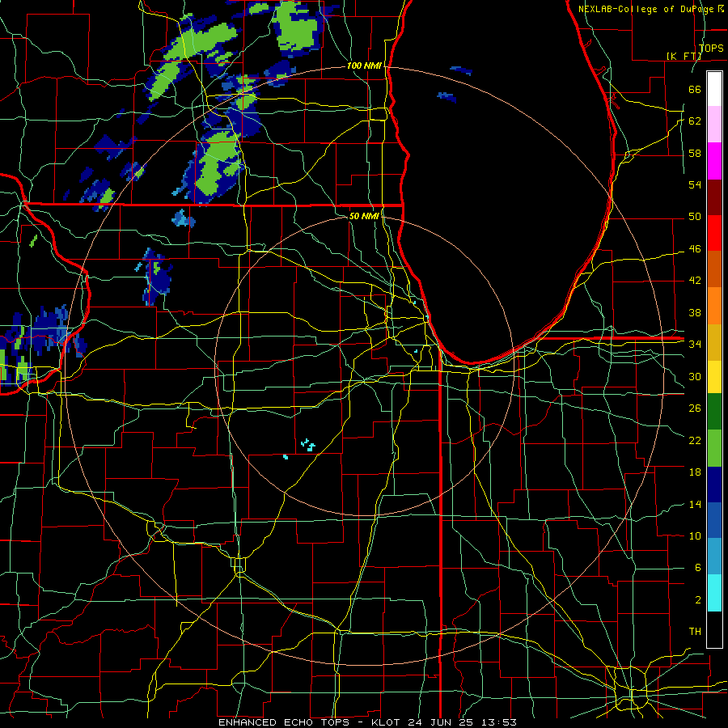
Task: Click the "100 NMI" range ring label
Action: (364, 66)
